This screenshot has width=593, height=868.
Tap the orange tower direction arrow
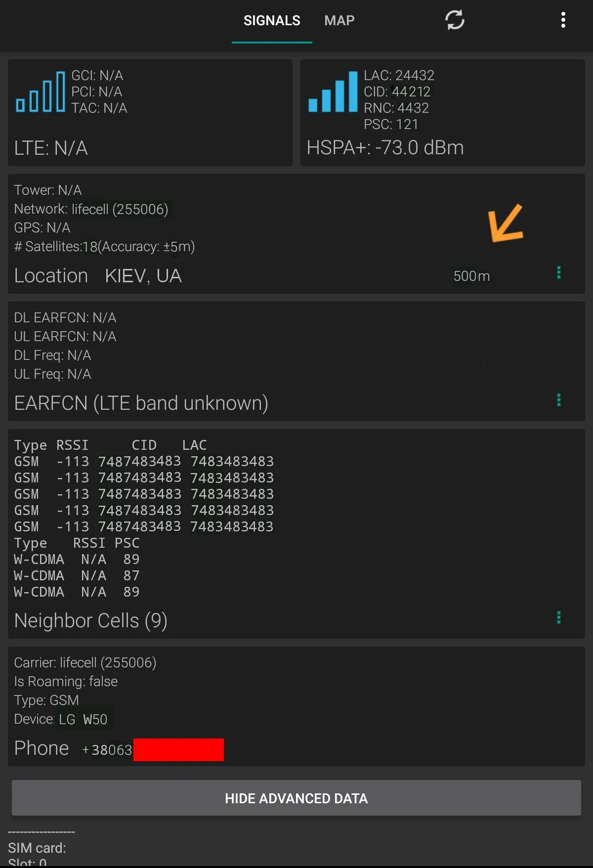click(x=506, y=223)
